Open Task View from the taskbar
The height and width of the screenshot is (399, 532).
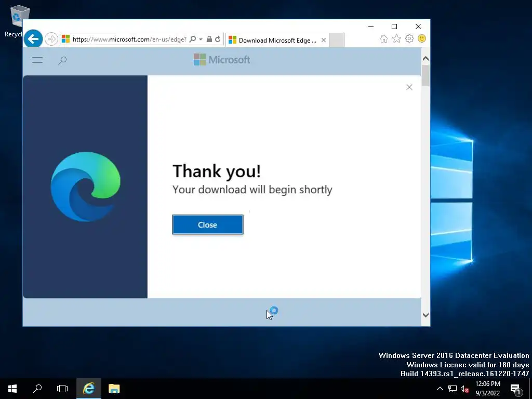click(x=62, y=389)
